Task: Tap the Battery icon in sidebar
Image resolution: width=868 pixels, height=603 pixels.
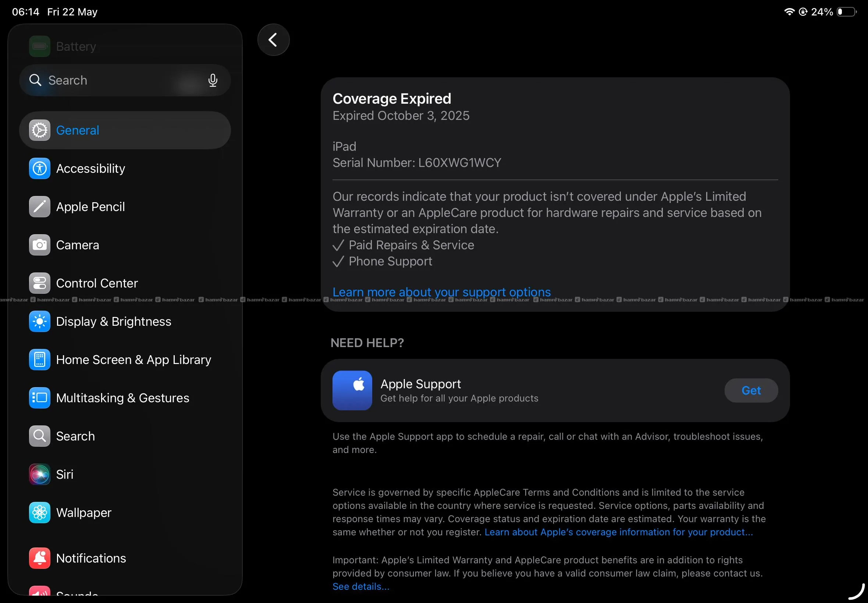Action: coord(40,46)
